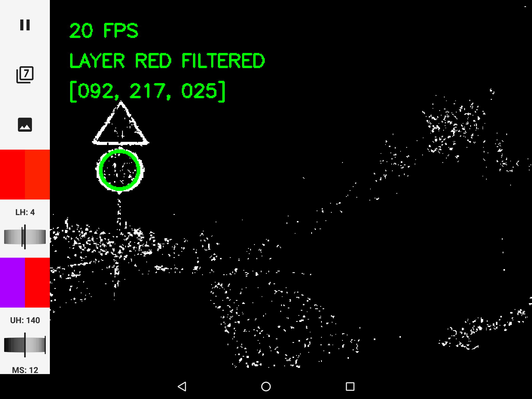Open the image/photo gallery icon
This screenshot has width=532, height=399.
tap(25, 124)
